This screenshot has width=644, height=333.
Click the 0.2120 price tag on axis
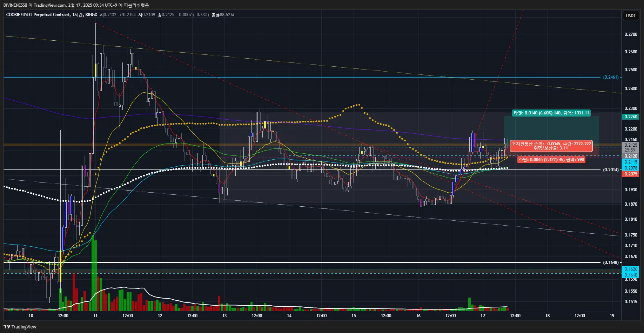631,156
